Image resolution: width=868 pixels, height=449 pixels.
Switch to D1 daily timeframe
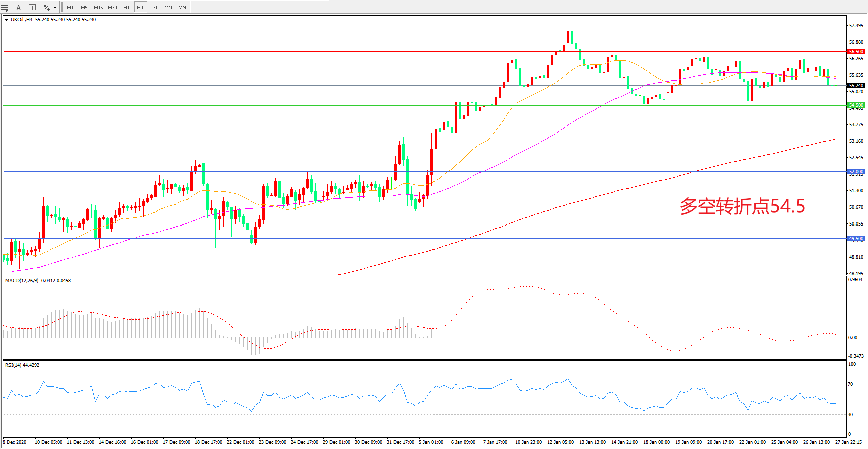(154, 7)
